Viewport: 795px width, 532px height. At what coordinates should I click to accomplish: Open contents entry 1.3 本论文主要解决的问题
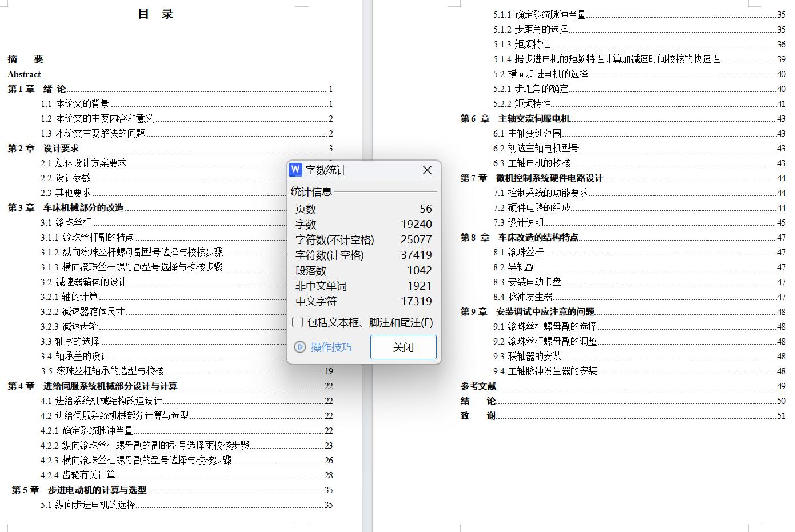coord(187,133)
